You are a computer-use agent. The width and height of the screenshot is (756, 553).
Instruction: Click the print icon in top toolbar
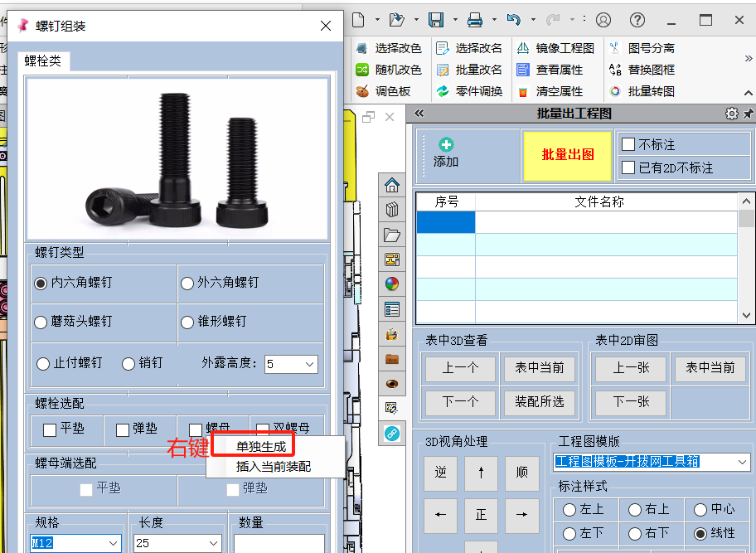(x=475, y=20)
